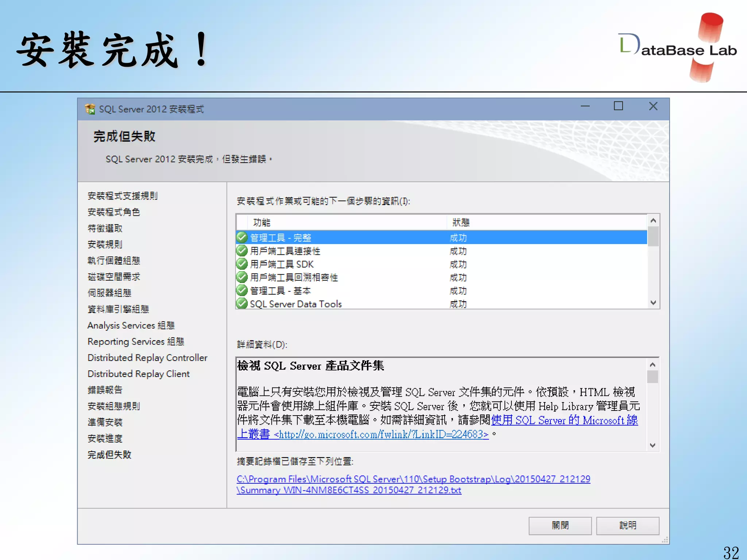Click the 狀態 column header
This screenshot has height=560, width=747.
click(x=547, y=222)
